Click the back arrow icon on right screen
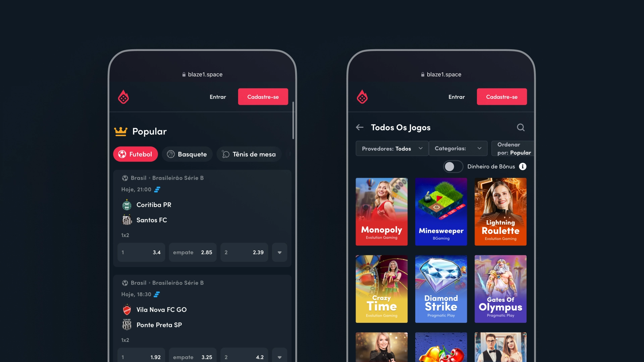The image size is (644, 362). point(360,127)
